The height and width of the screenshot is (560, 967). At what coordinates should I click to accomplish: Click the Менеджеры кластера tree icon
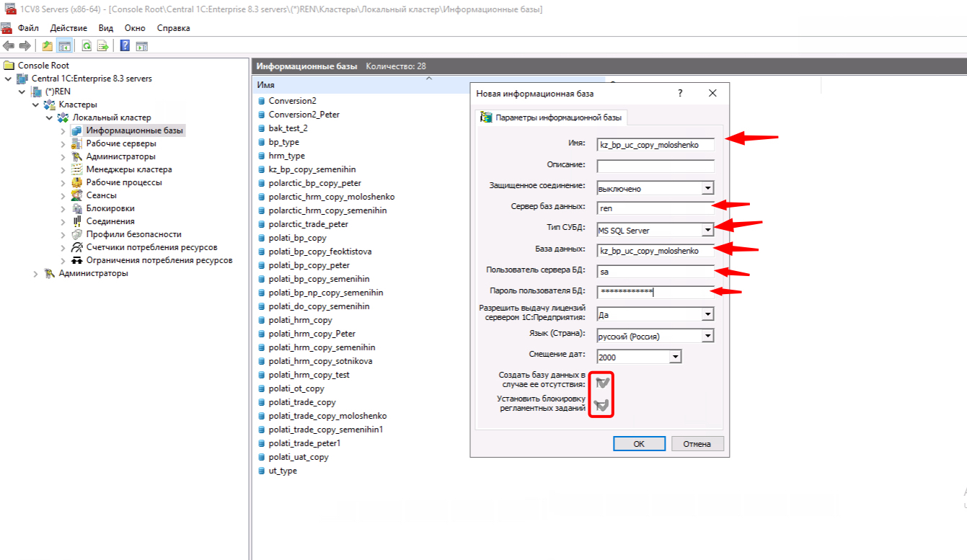click(x=77, y=169)
